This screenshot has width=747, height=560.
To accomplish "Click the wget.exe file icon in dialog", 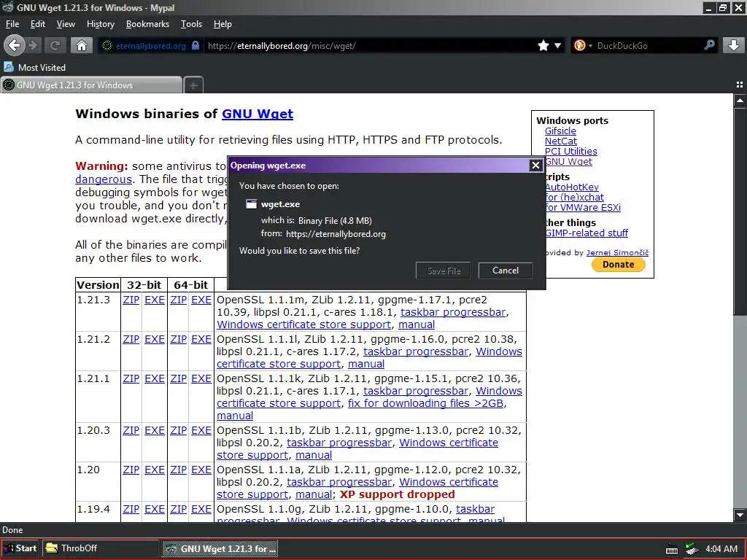I will click(x=251, y=204).
